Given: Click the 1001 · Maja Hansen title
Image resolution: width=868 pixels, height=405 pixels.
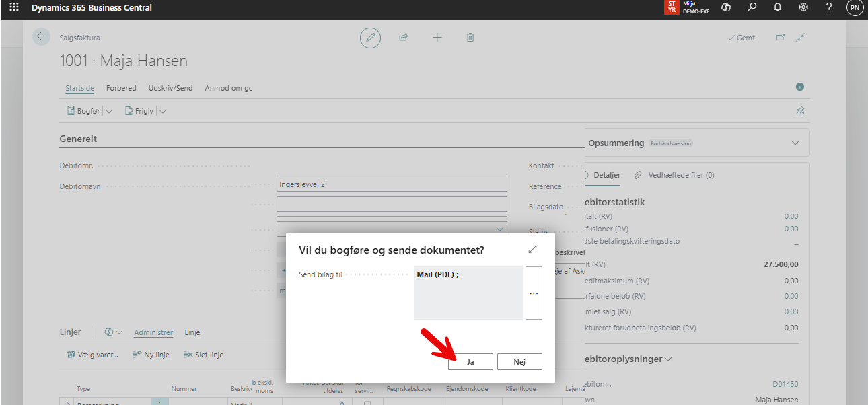Looking at the screenshot, I should [124, 61].
